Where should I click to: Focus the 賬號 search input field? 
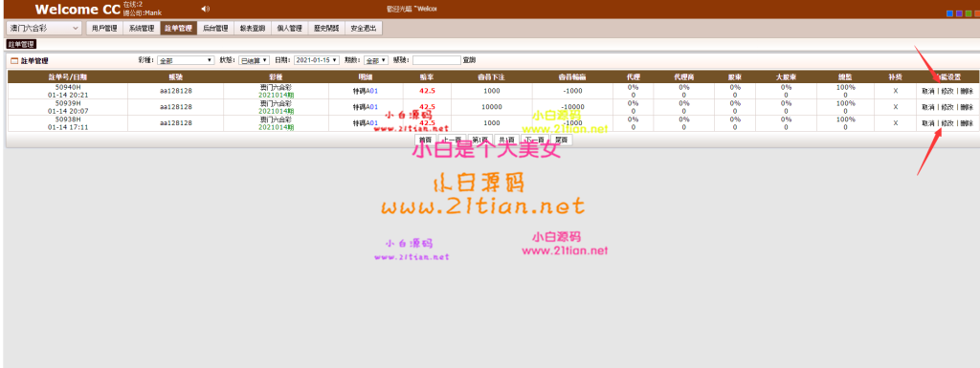(436, 60)
